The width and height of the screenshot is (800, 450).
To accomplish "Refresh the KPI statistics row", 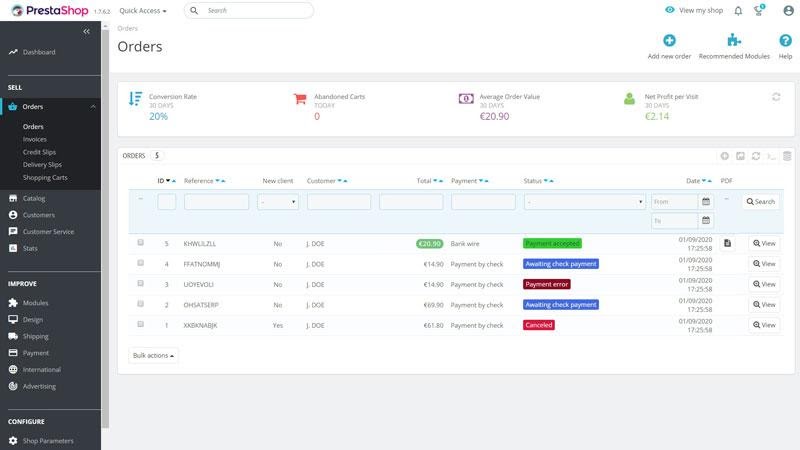I will tap(776, 97).
